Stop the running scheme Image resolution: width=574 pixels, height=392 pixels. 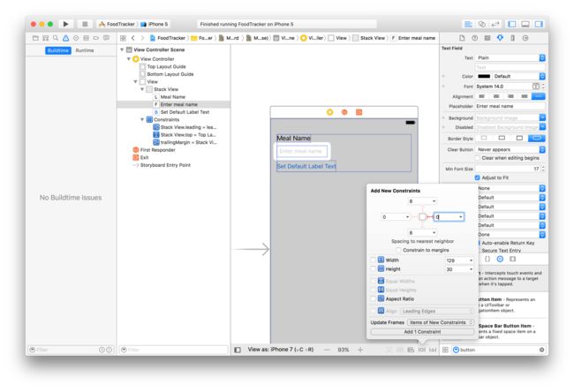[x=85, y=24]
